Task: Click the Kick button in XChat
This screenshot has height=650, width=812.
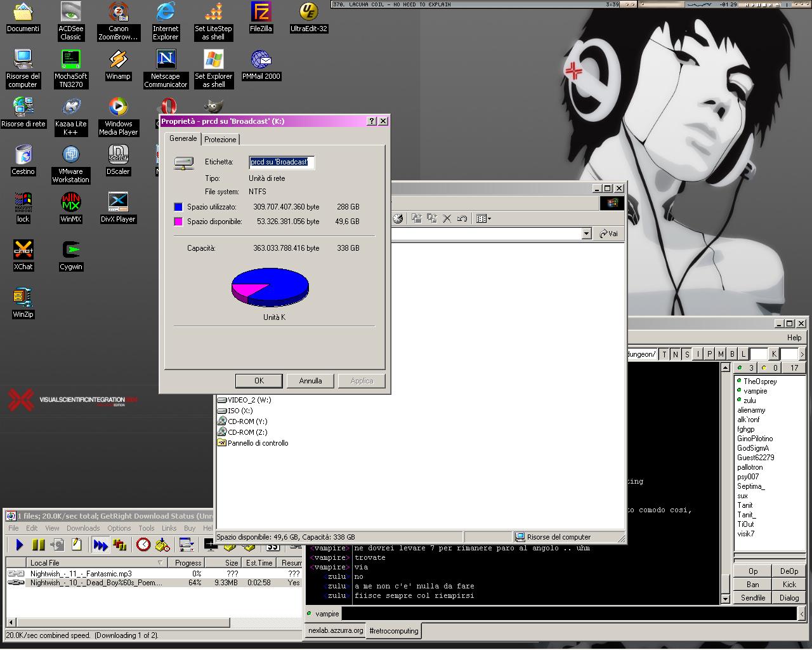Action: point(789,585)
